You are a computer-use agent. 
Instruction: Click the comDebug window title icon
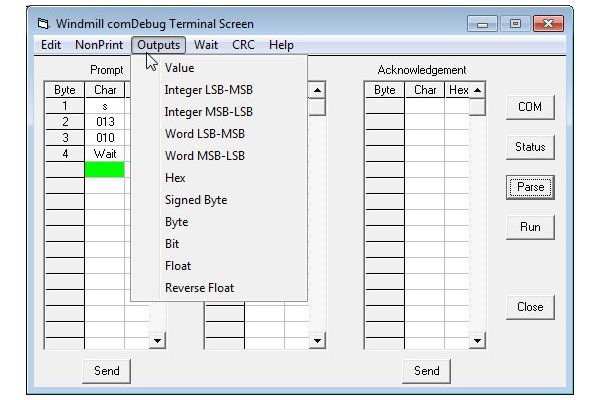pos(43,24)
